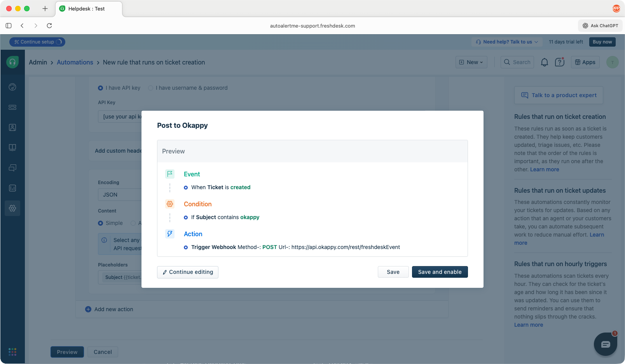Open a new browser tab
Image resolution: width=625 pixels, height=364 pixels.
[x=45, y=9]
